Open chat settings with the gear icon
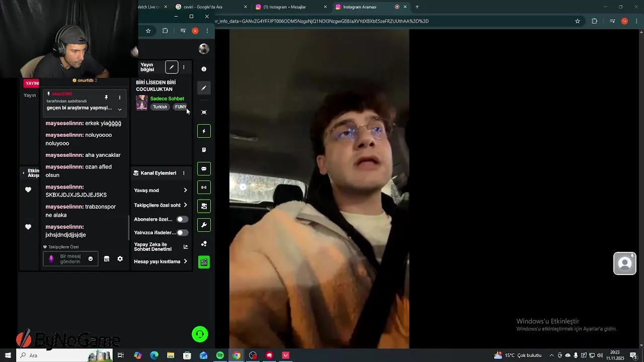Viewport: 644px width, 362px height. 120,259
